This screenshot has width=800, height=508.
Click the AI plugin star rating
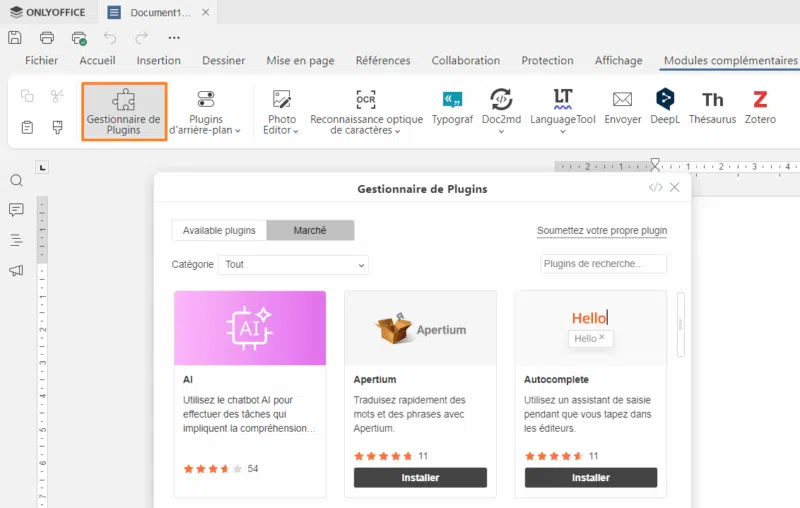coord(213,469)
